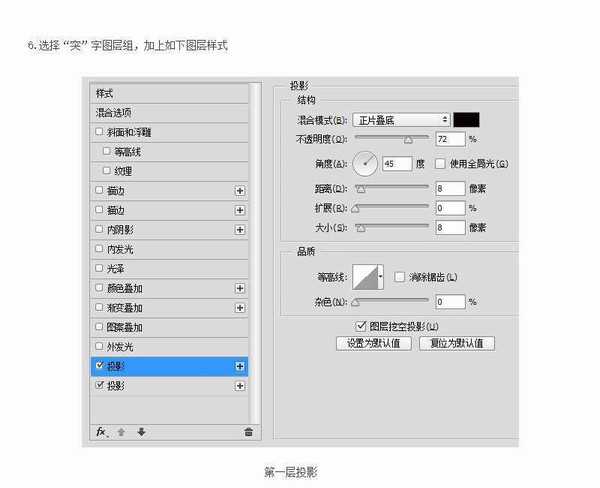Enable the 光泽 checkbox
Viewport: 600px width, 488px height.
coord(99,268)
